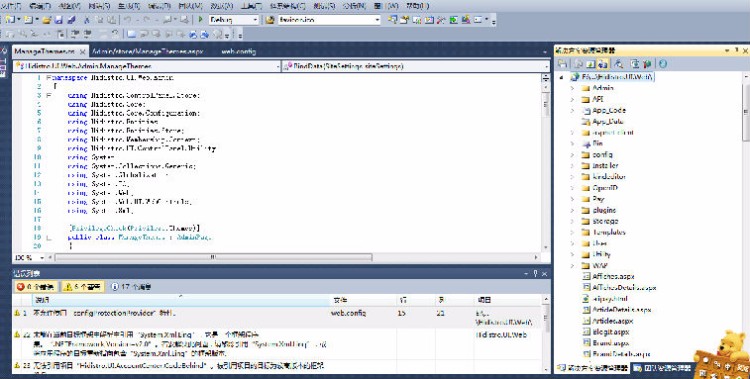Sort the error list by 文件 column
Screen dimensions: 750x379
coord(363,300)
